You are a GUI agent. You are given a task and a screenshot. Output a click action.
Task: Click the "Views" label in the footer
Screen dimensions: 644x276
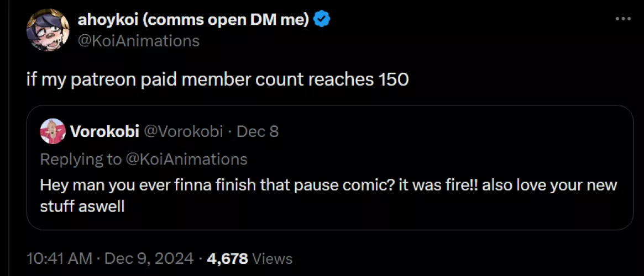(271, 258)
